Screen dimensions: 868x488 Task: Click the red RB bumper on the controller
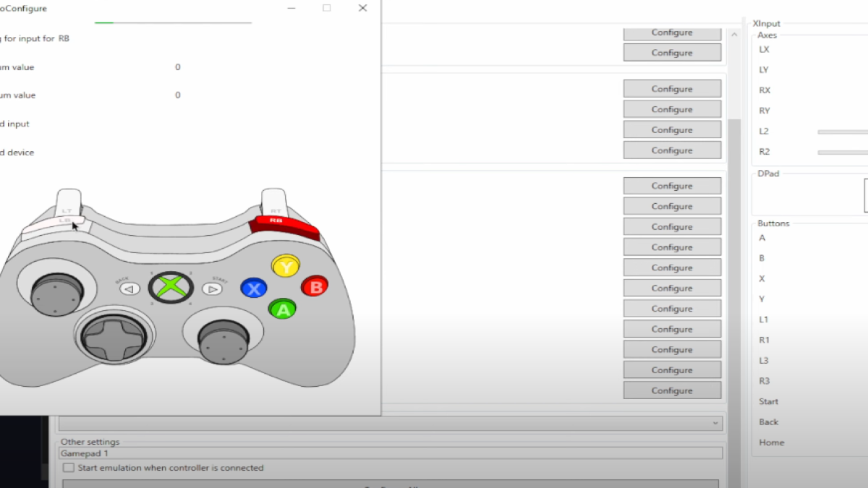pyautogui.click(x=285, y=226)
